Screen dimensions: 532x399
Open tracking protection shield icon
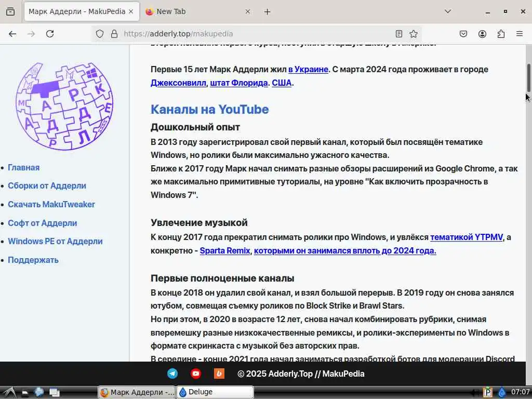(99, 34)
